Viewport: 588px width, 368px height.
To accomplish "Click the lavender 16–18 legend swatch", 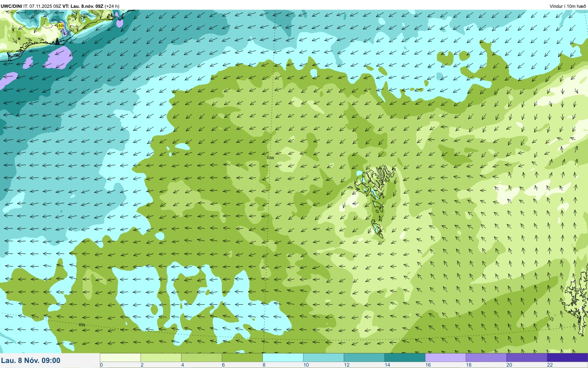I will click(446, 357).
